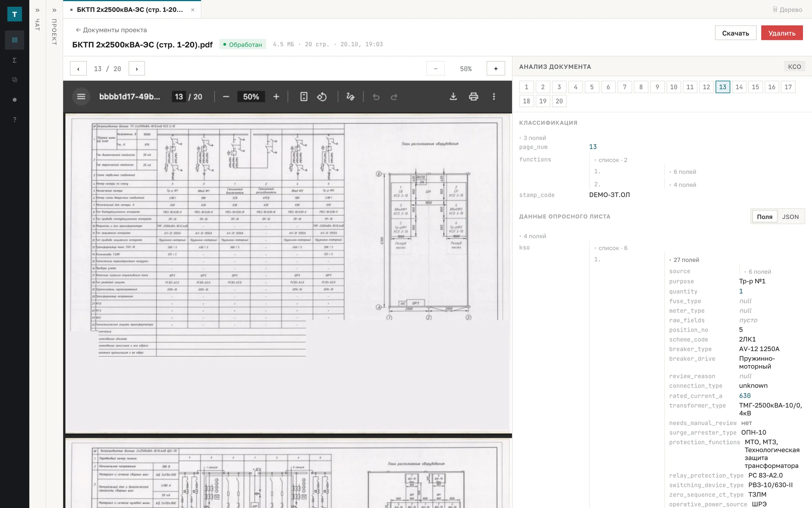Open the help question mark icon
The image size is (812, 508).
tap(15, 120)
